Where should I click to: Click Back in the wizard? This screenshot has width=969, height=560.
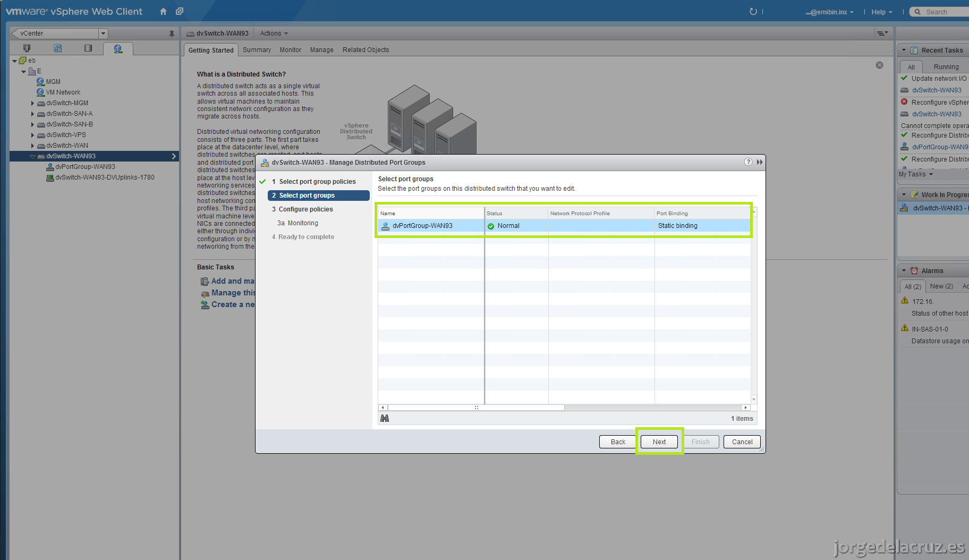[x=618, y=442]
